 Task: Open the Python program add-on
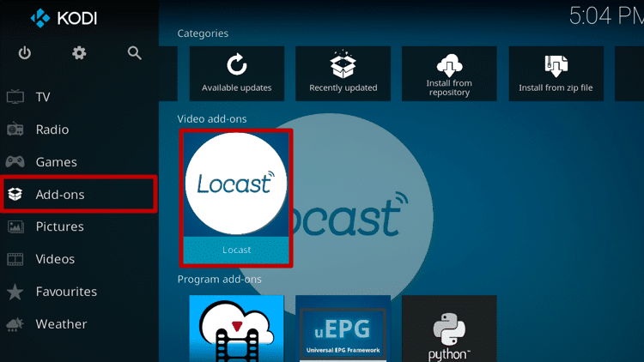(449, 329)
